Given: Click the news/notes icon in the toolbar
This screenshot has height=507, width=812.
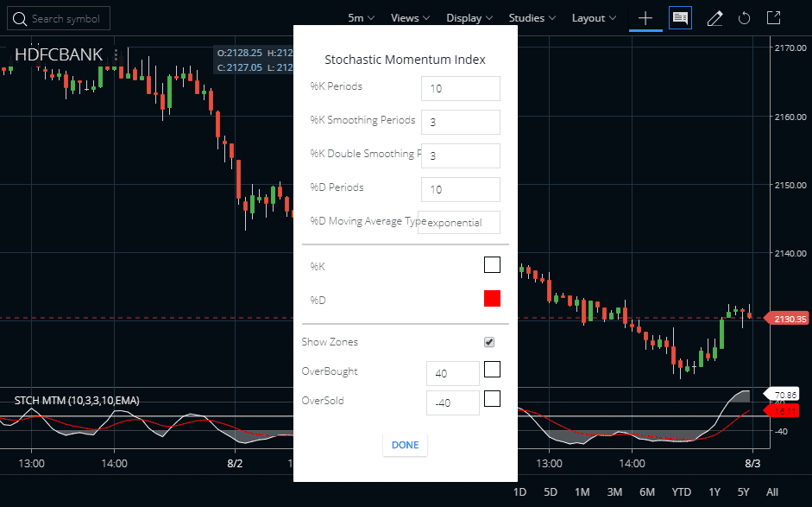Looking at the screenshot, I should [x=680, y=17].
